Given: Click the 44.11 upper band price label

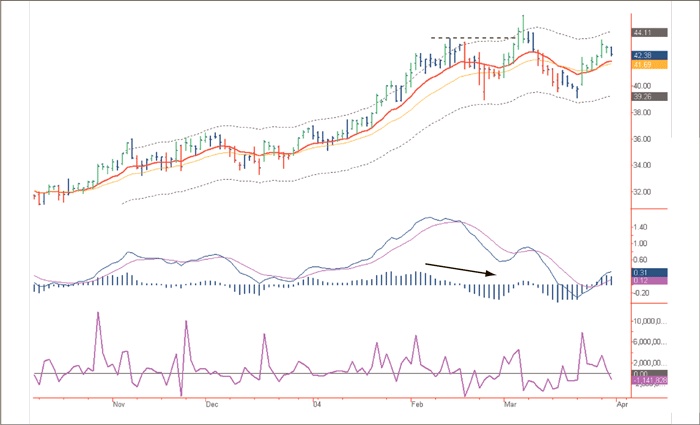Looking at the screenshot, I should click(643, 32).
